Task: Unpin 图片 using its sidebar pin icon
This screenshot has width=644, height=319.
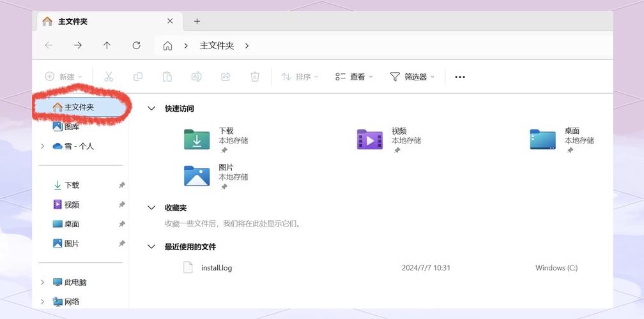Action: 121,243
